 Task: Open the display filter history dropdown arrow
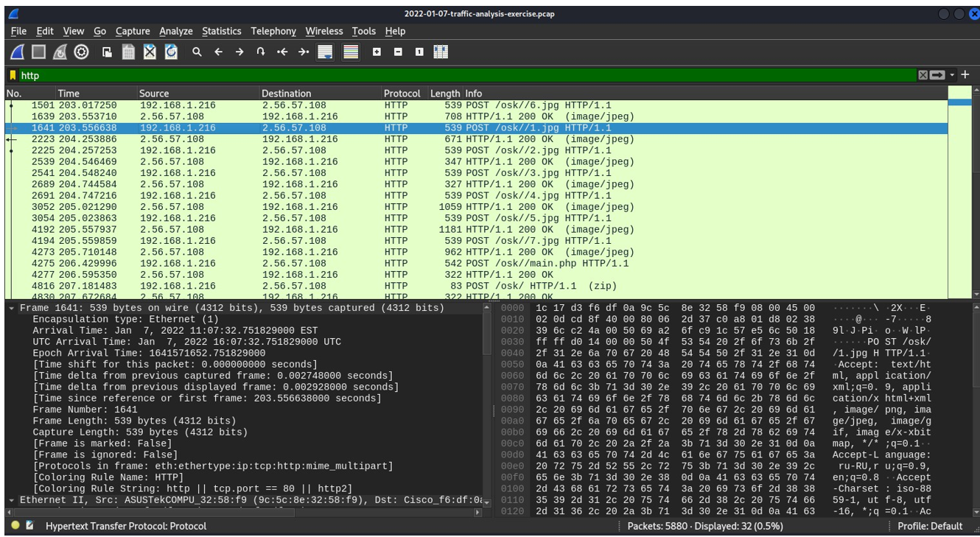point(951,74)
